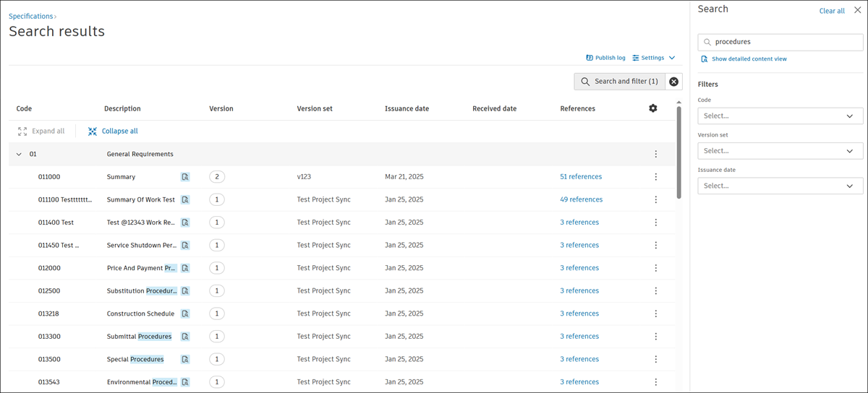Click preview icon beside Special Procedures
The width and height of the screenshot is (868, 393).
click(x=185, y=359)
